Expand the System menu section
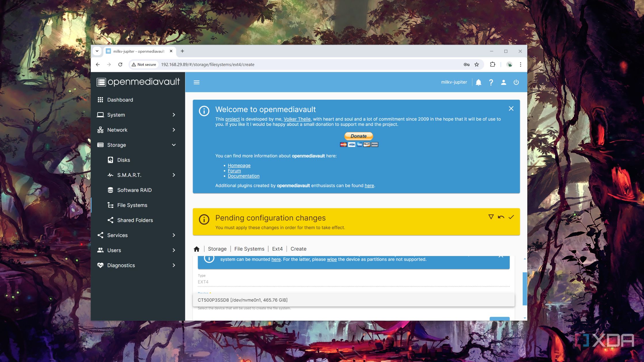This screenshot has height=362, width=644. pyautogui.click(x=138, y=115)
